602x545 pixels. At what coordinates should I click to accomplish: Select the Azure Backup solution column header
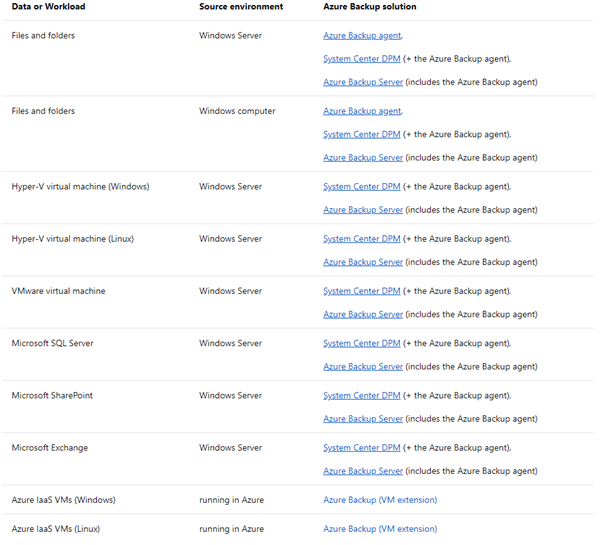point(370,7)
